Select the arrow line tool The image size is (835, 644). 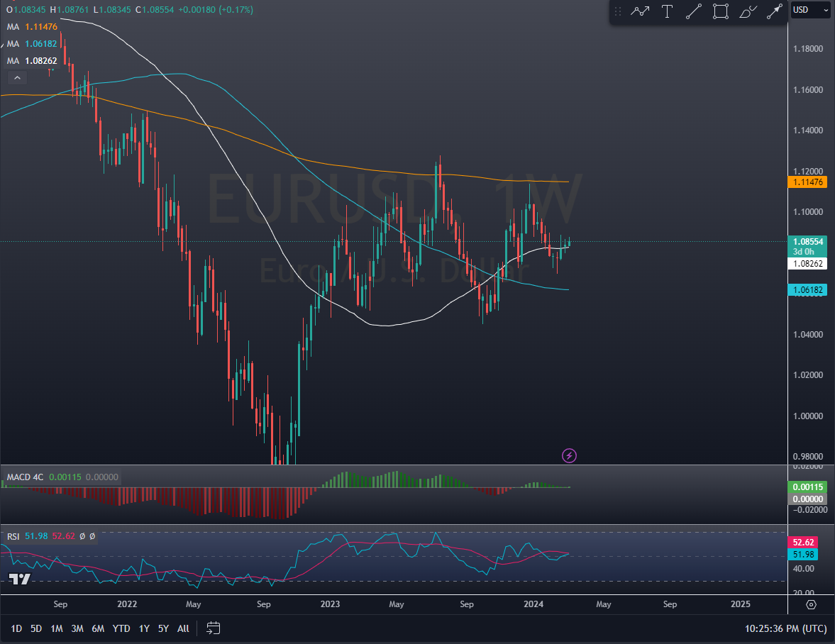tap(774, 11)
